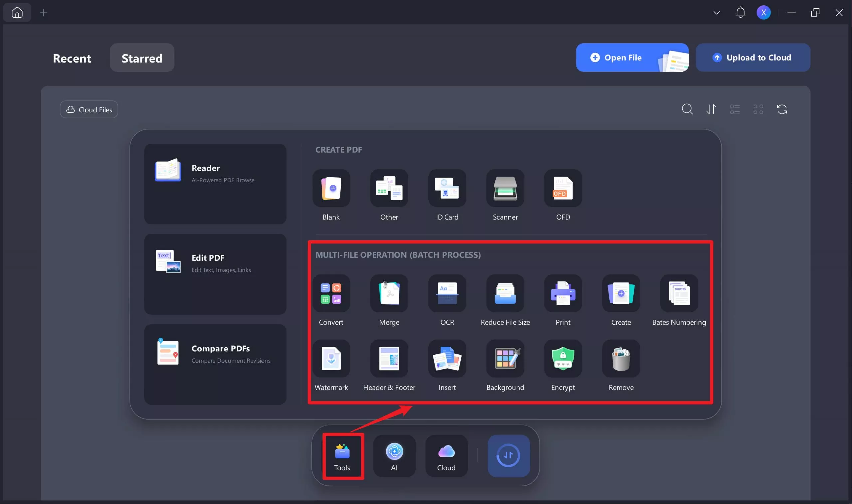Open the user account avatar menu
Screen dimensions: 852x504
pos(763,13)
